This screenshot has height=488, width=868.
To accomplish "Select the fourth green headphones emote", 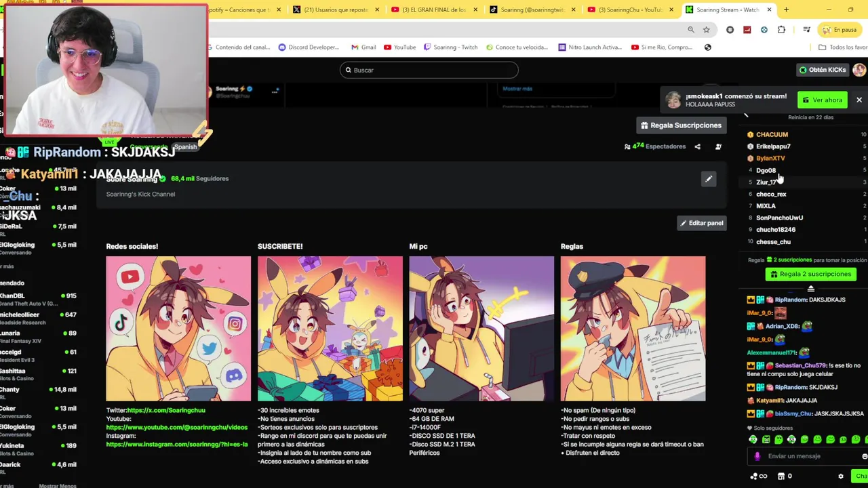I will point(791,440).
